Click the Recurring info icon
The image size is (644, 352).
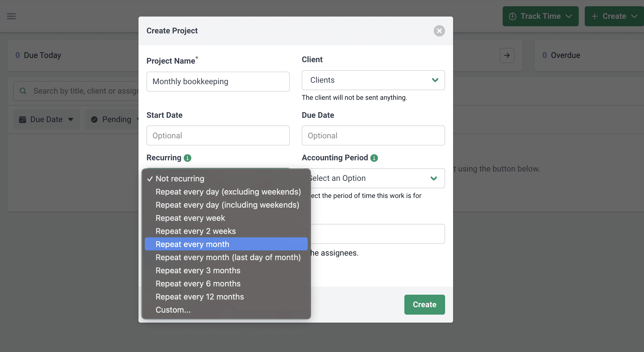point(188,158)
